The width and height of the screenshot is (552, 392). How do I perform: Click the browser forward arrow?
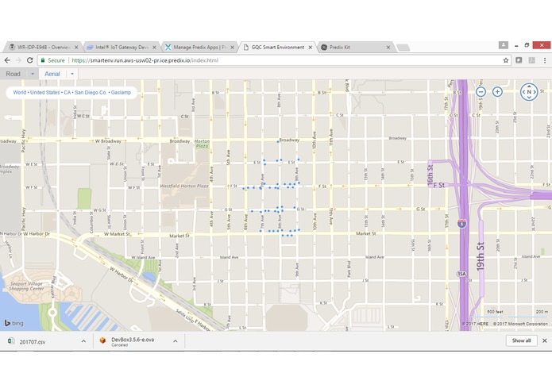click(x=18, y=60)
